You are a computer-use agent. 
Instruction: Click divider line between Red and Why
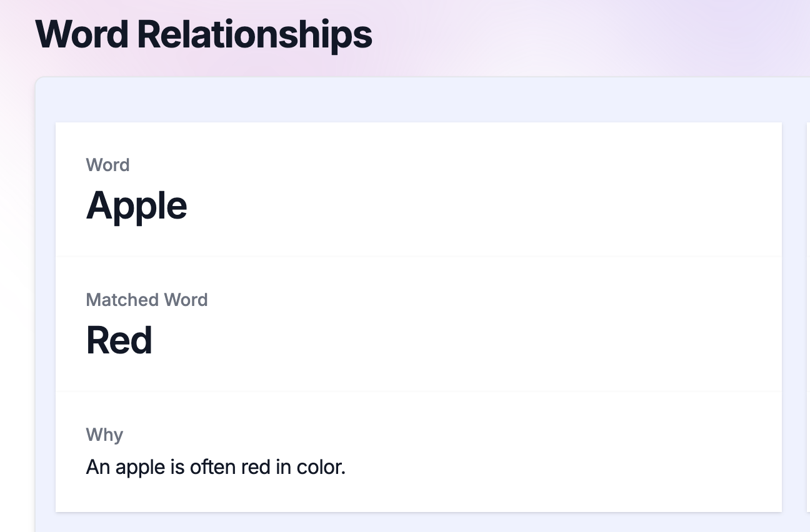419,392
